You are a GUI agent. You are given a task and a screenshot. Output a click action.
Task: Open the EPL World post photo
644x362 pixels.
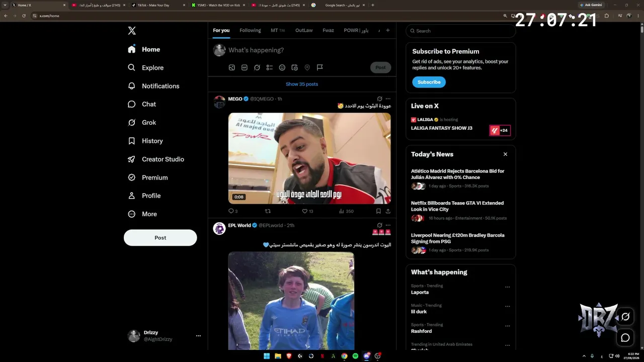(x=291, y=301)
